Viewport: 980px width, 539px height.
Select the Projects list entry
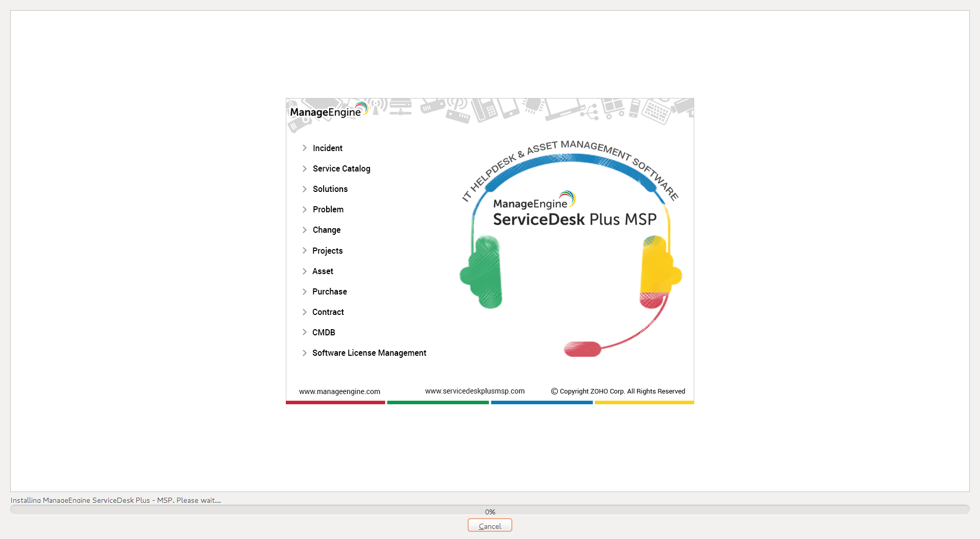[x=327, y=251]
